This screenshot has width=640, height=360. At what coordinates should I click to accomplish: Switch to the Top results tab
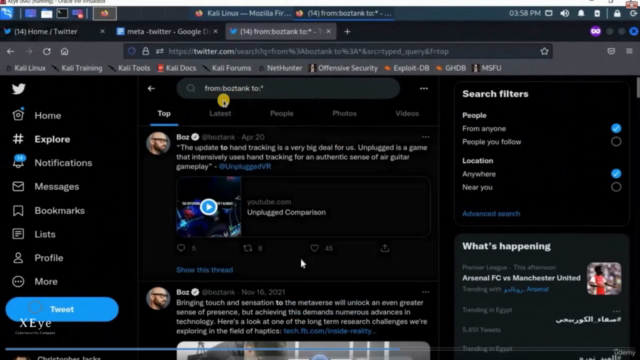click(164, 113)
